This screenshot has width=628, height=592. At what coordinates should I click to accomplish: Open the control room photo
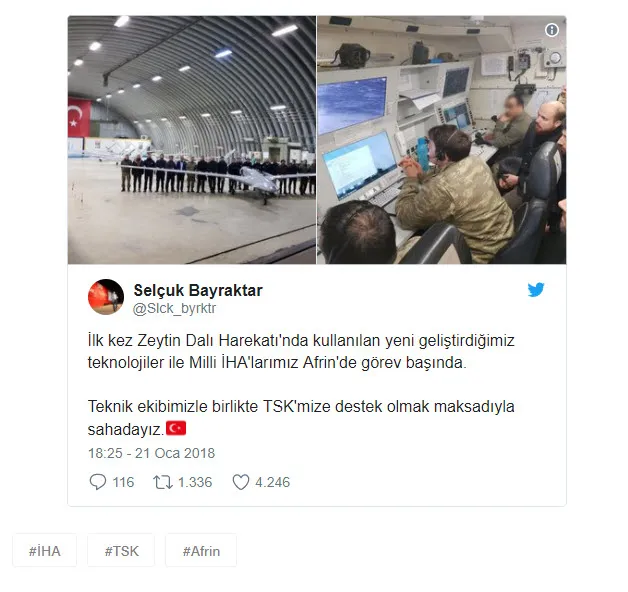(441, 140)
